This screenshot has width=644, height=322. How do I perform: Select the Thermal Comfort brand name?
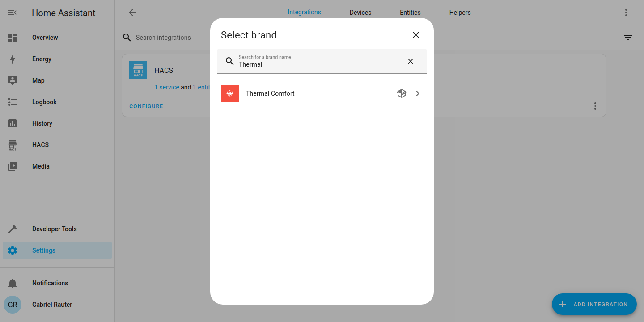[x=270, y=93]
